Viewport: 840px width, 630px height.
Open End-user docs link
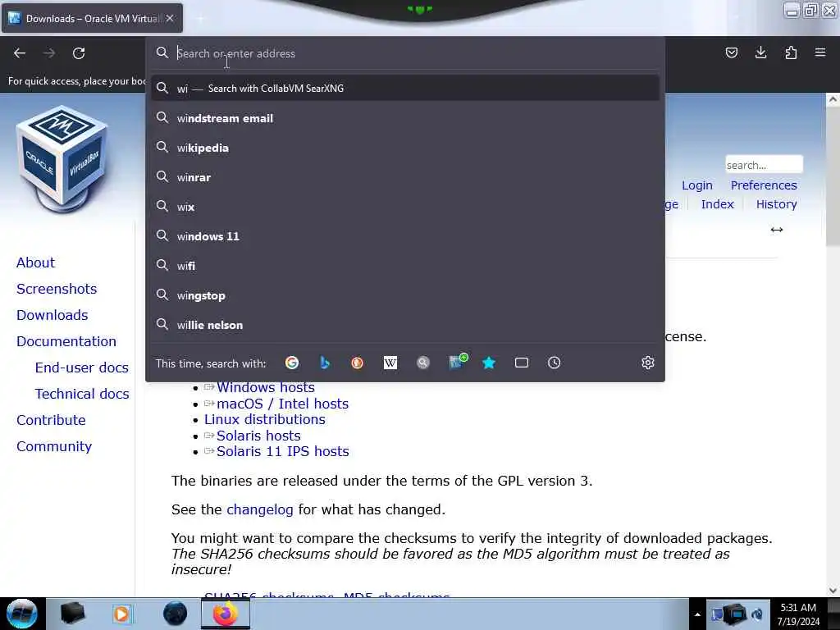82,367
